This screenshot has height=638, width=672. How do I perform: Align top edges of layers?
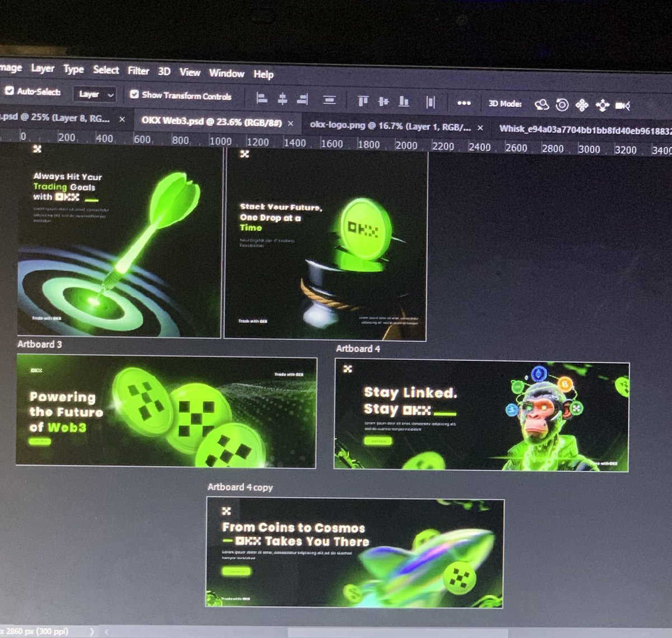coord(363,101)
